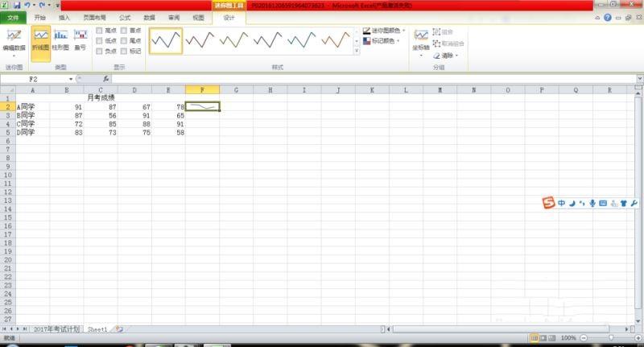Open the 文件 File tab

[14, 17]
